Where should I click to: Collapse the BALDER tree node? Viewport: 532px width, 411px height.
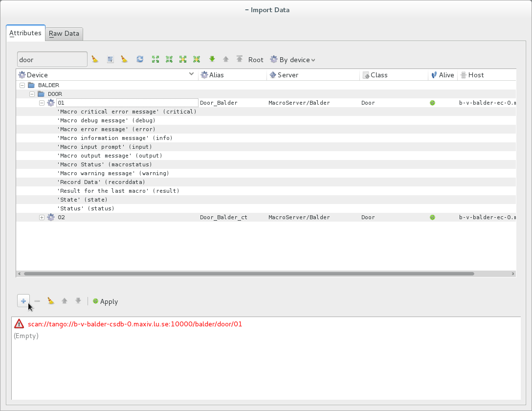click(x=22, y=85)
